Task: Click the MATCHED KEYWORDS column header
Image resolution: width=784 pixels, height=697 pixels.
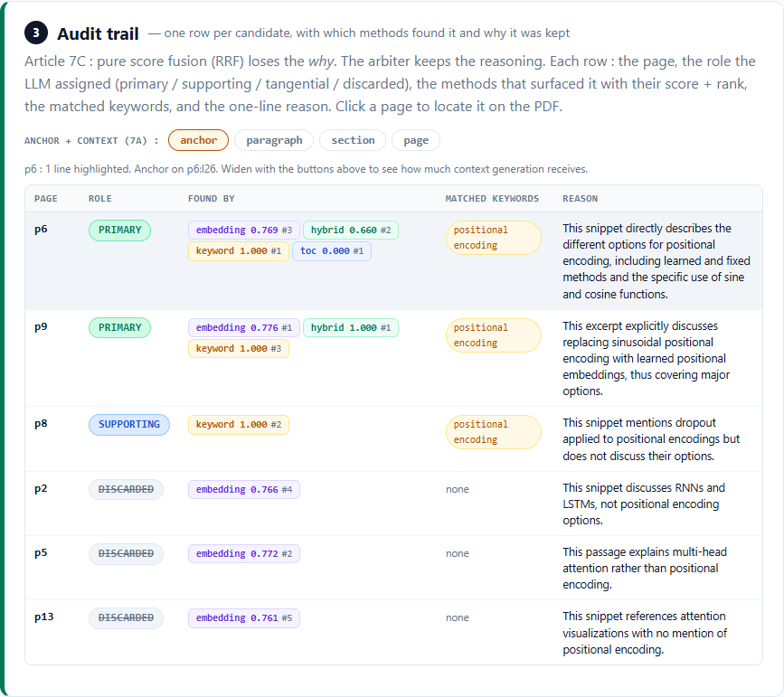Action: pos(492,199)
